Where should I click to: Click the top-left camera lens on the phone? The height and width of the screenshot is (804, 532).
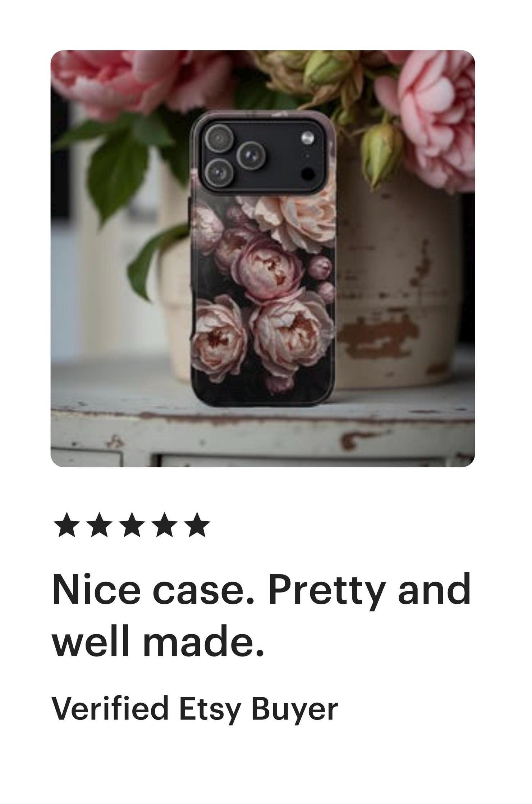(218, 138)
